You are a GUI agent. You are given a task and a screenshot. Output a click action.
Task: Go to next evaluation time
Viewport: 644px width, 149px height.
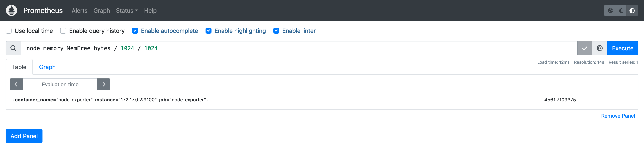(x=104, y=84)
